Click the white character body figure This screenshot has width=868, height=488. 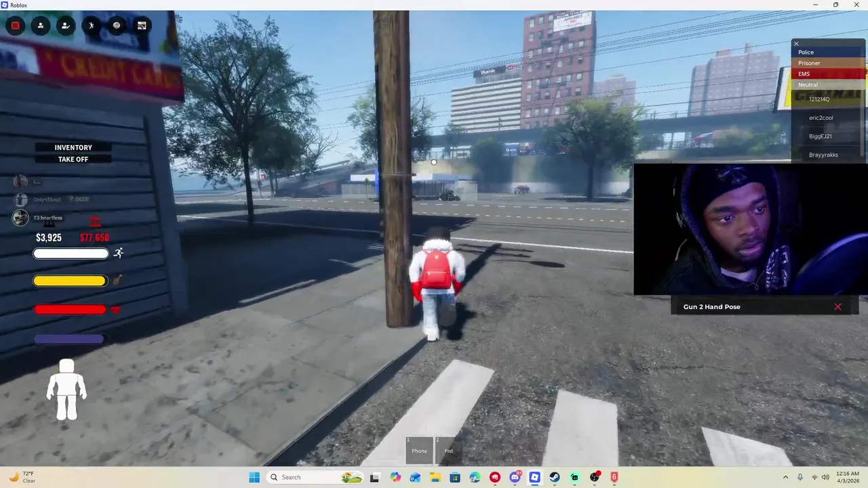pyautogui.click(x=66, y=390)
